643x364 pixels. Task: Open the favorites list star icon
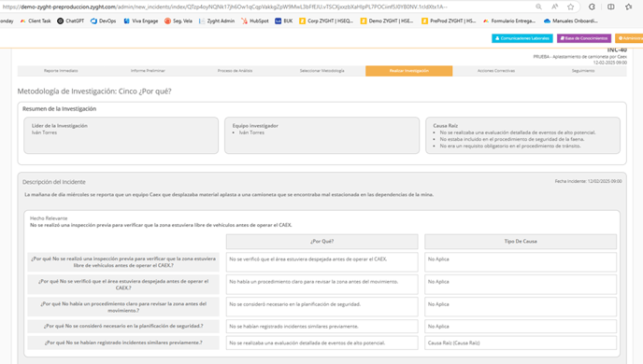point(629,7)
